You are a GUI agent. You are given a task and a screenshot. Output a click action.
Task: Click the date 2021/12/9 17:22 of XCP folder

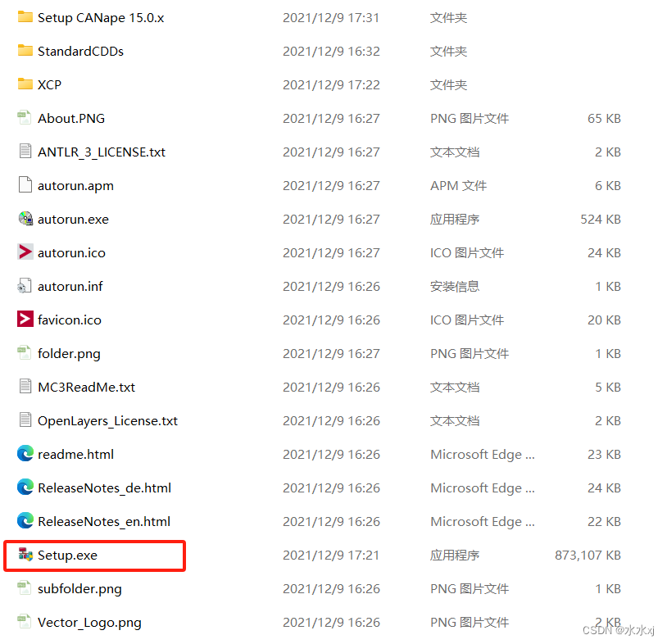pyautogui.click(x=331, y=84)
